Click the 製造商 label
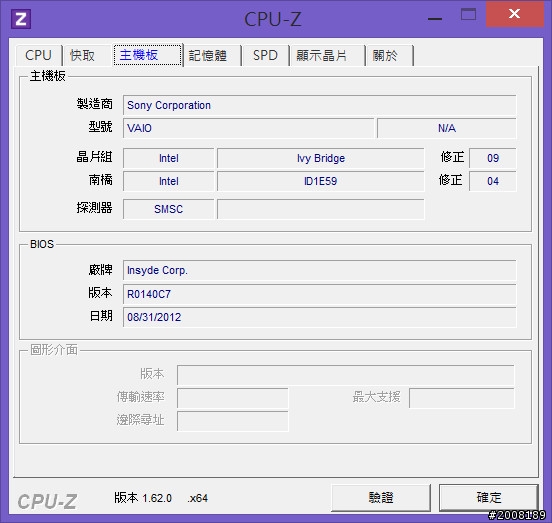 (x=94, y=104)
